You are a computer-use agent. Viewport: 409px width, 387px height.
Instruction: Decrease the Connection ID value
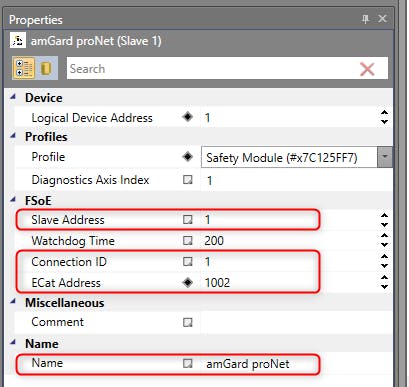coord(384,266)
